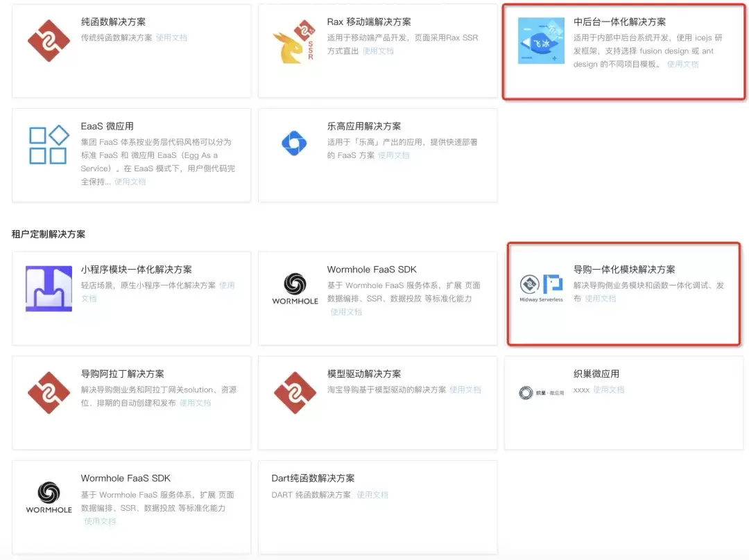Open 使用文档 link for 模型驱动解决方案
Image resolution: width=749 pixels, height=560 pixels.
tap(465, 390)
